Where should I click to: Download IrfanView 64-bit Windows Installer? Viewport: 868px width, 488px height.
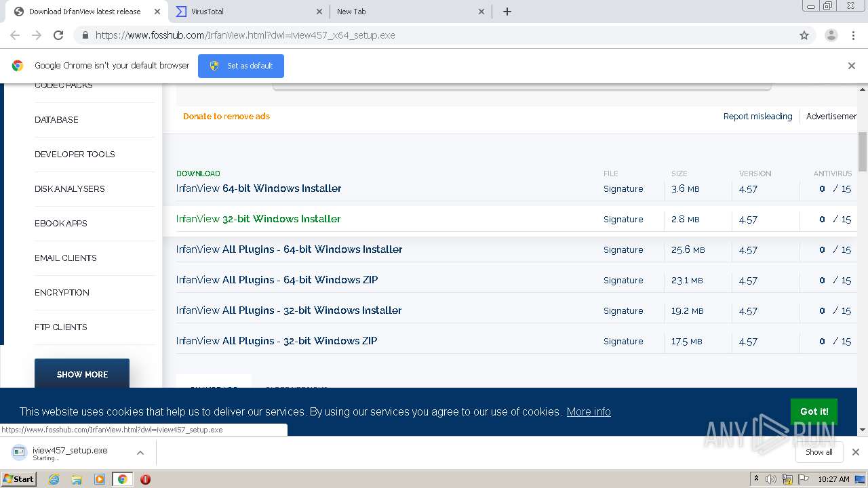point(258,188)
